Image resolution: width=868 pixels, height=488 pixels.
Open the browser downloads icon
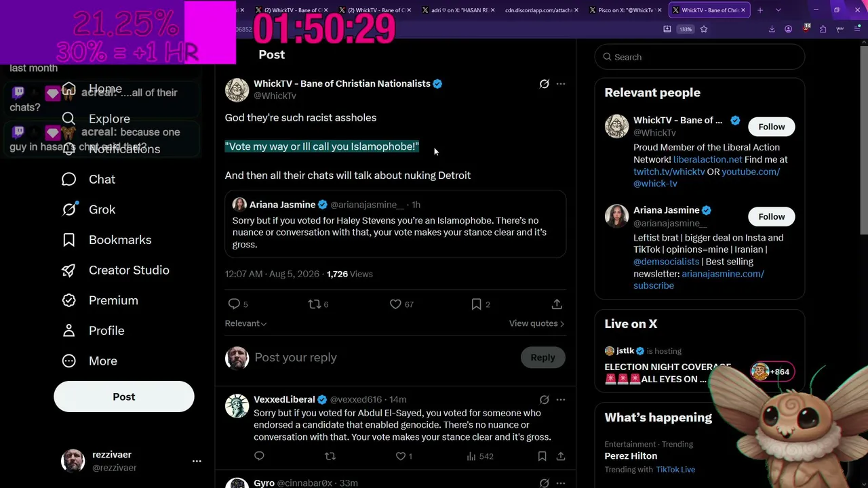point(772,29)
